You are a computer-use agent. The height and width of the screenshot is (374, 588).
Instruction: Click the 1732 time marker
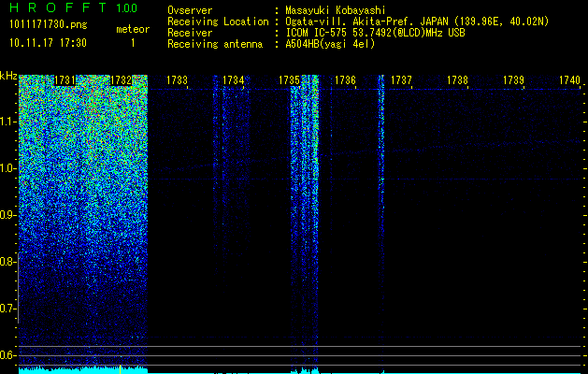coord(121,80)
